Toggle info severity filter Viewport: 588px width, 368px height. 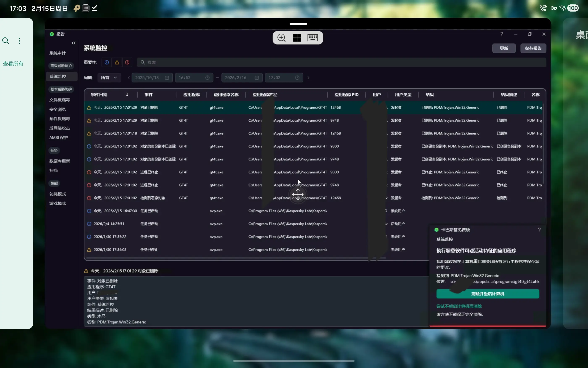pos(106,63)
